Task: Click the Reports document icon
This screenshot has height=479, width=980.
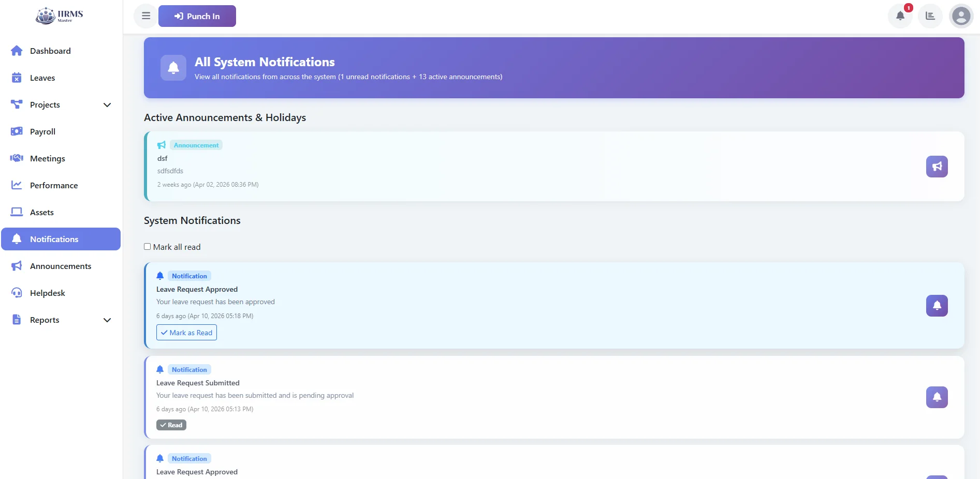Action: click(17, 320)
